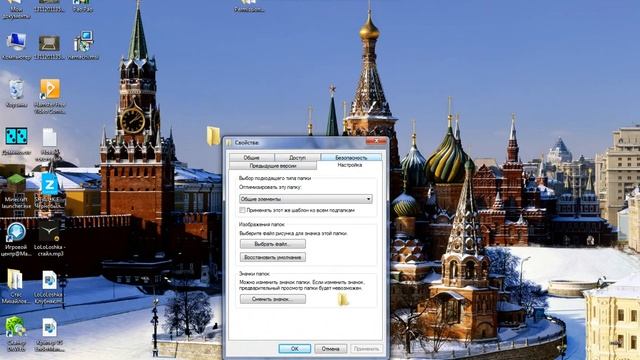
Task: Select the blue Z application icon
Action: [49, 184]
